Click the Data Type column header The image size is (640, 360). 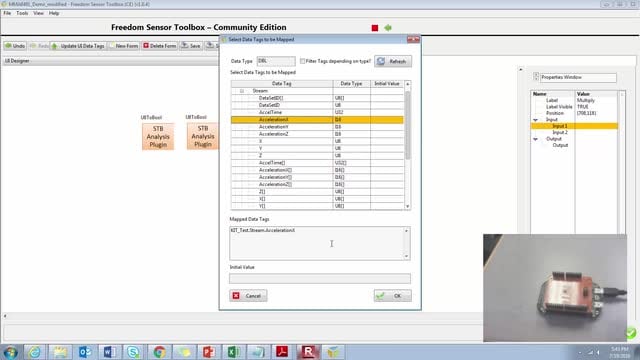click(351, 84)
